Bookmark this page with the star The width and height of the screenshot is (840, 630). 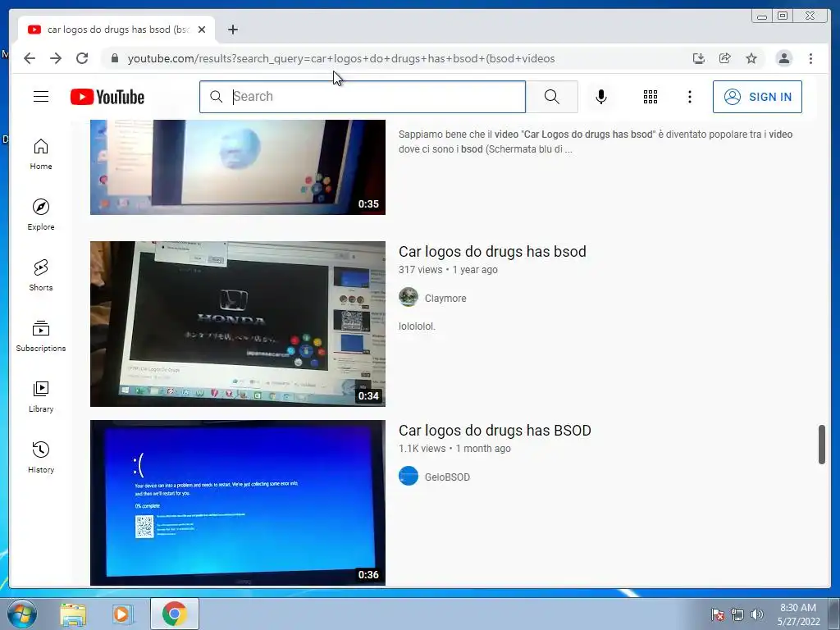click(x=751, y=58)
